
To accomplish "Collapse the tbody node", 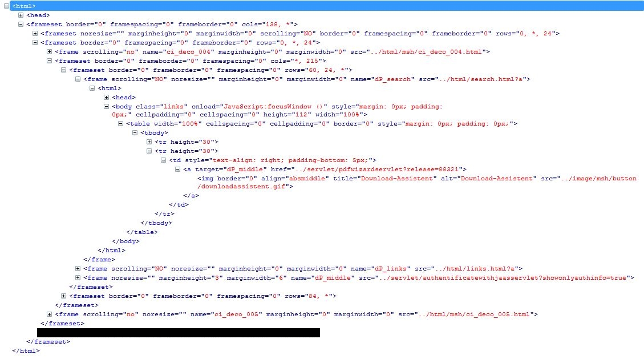I will [x=135, y=132].
